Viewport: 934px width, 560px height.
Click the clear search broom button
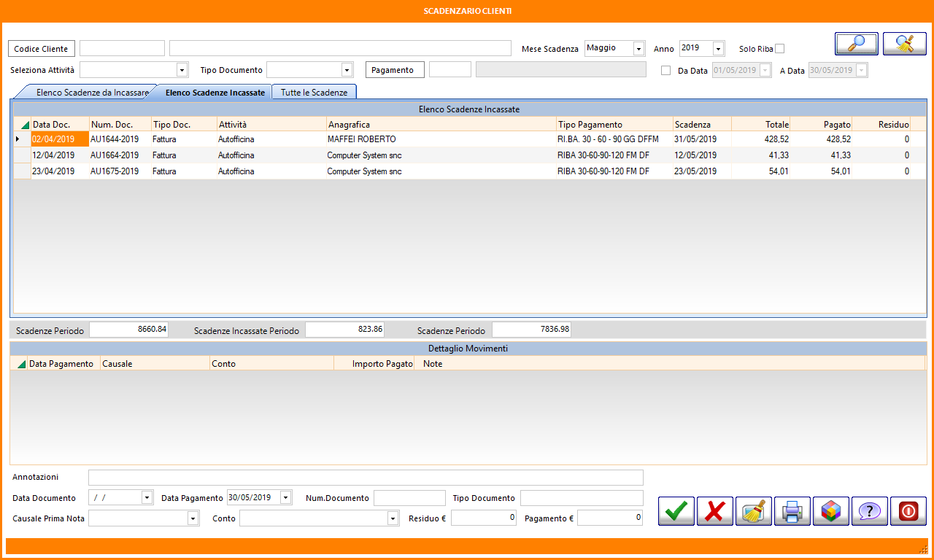905,44
